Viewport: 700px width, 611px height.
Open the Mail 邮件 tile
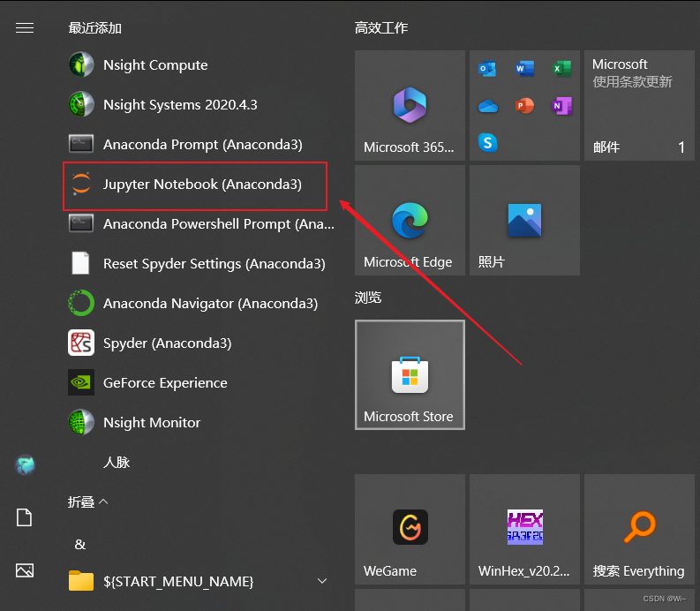639,105
